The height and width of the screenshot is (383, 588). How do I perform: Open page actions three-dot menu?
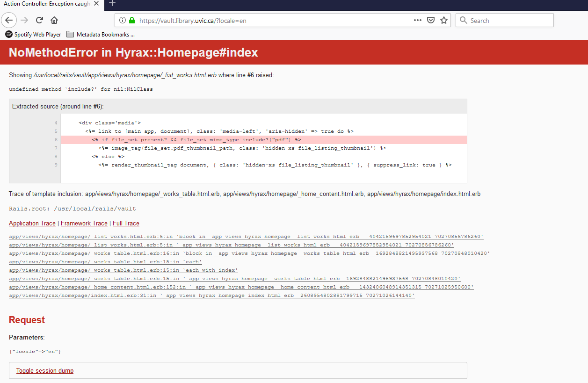(418, 20)
